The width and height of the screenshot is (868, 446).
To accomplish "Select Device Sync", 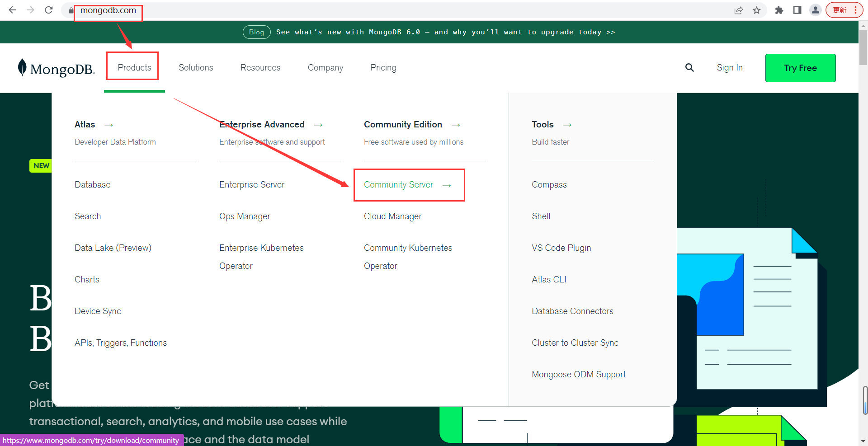I will coord(98,311).
